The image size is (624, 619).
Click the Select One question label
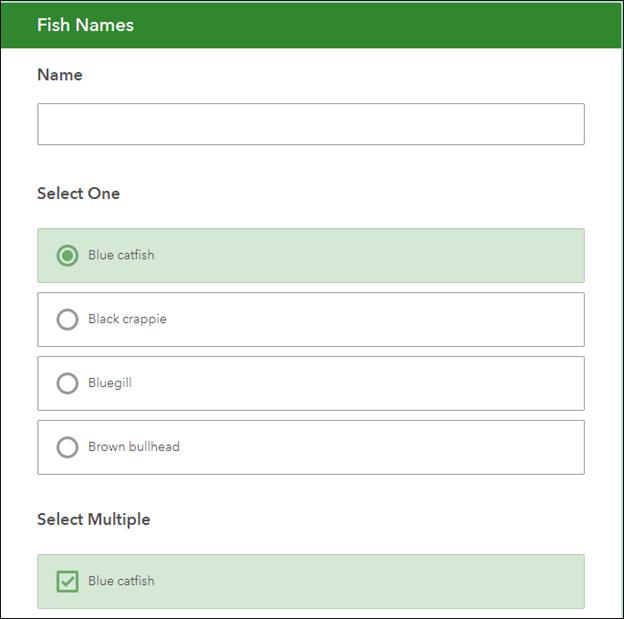(x=78, y=193)
